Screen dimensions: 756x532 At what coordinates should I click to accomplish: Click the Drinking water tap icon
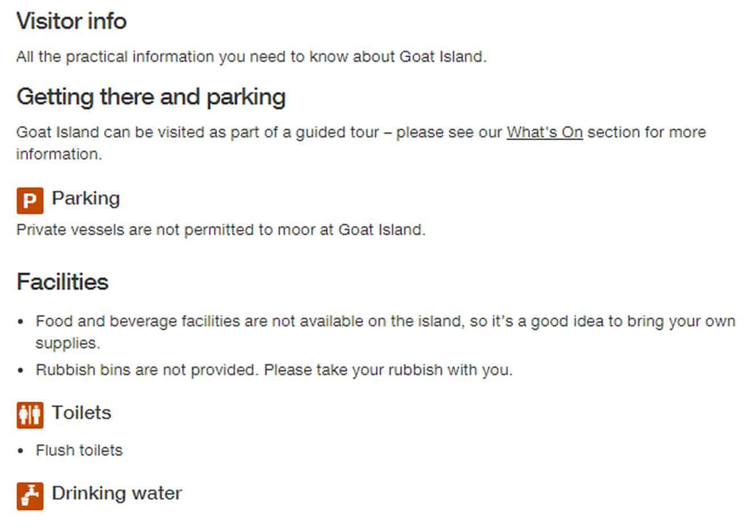pos(30,496)
